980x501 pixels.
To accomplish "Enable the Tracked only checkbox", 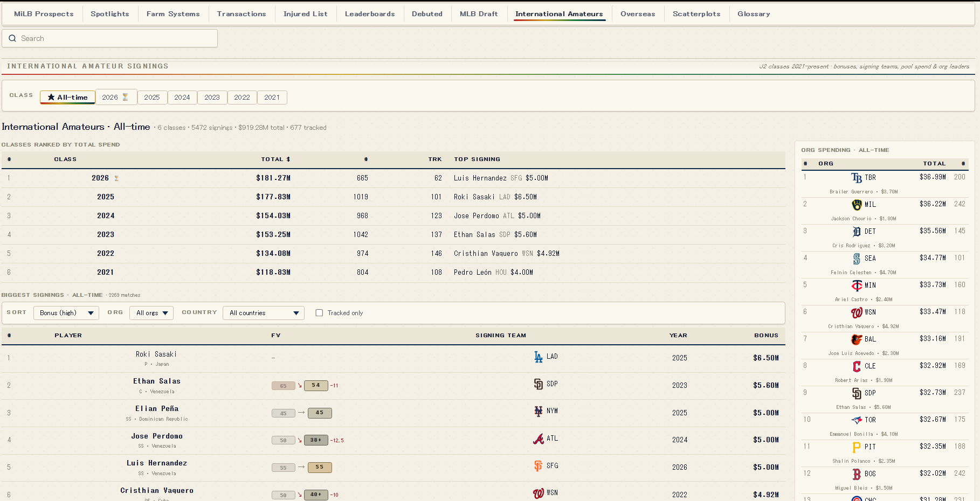I will click(319, 313).
